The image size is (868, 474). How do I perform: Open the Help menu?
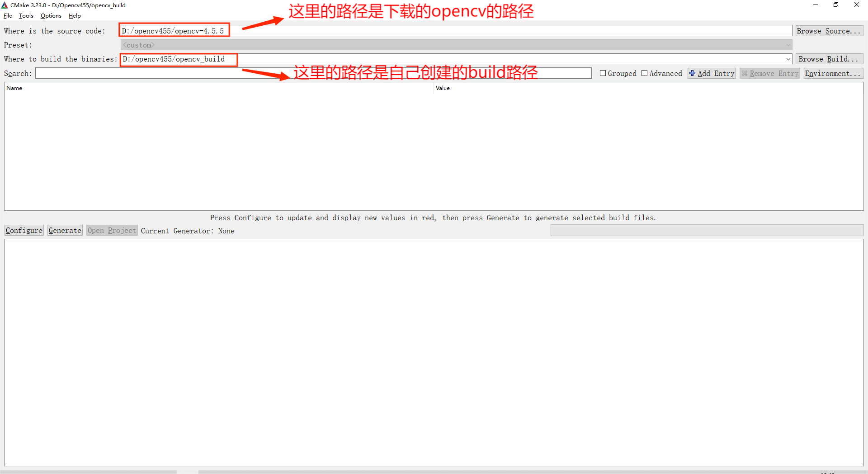coord(75,16)
